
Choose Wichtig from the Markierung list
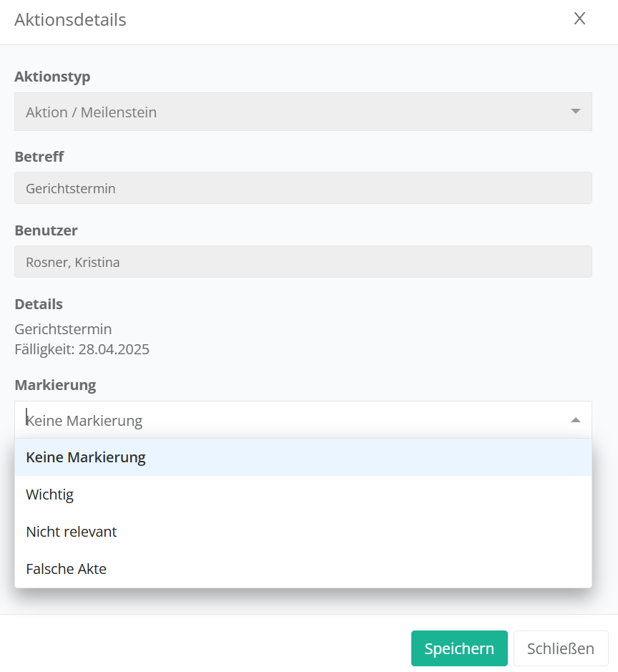[x=50, y=495]
